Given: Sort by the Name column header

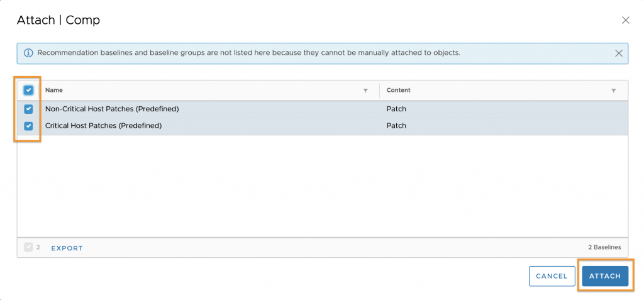Looking at the screenshot, I should coord(54,90).
